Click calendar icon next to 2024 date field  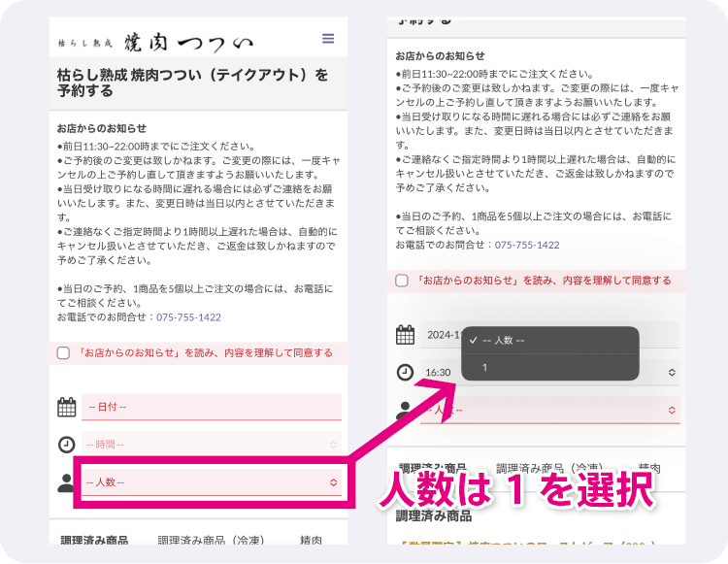coord(405,336)
